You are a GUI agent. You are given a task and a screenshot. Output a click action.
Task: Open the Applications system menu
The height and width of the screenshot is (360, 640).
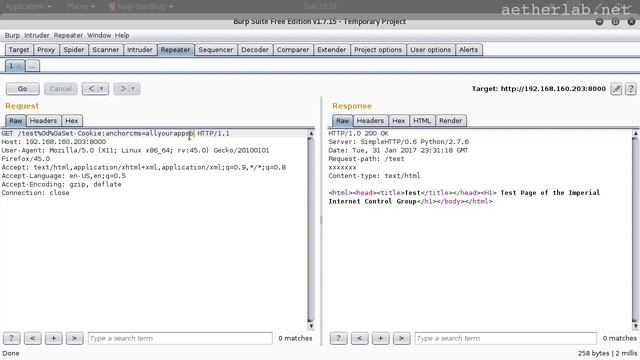click(x=29, y=7)
